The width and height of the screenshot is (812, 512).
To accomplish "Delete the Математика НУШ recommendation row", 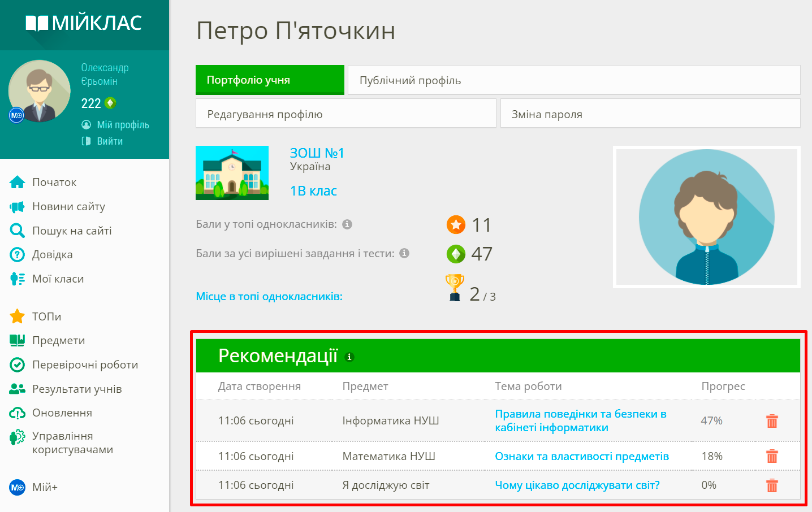I will [772, 456].
